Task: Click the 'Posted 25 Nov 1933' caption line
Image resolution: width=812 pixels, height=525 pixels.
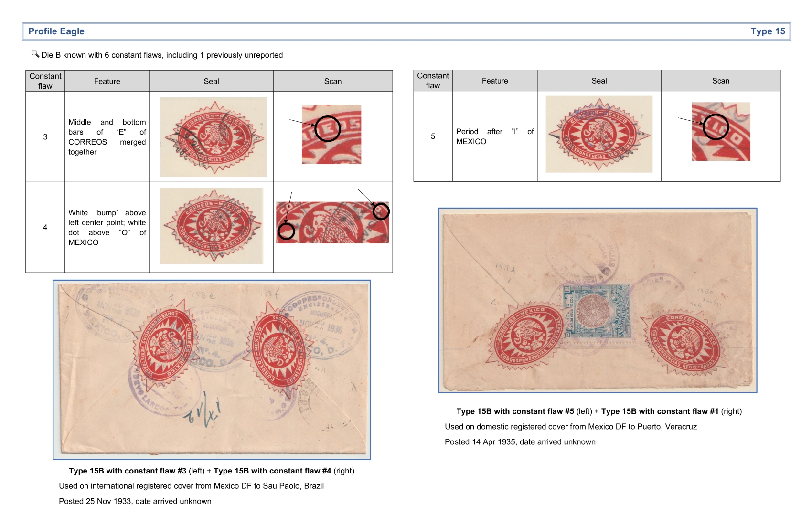Action: [x=135, y=501]
